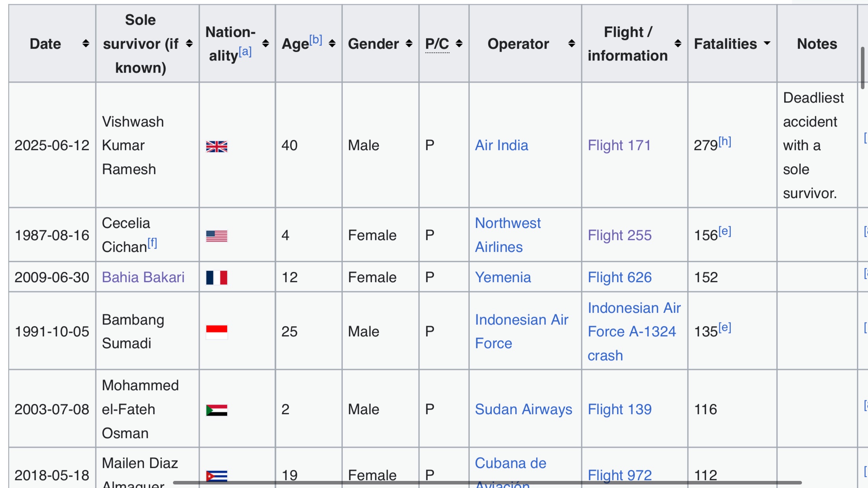Click the United States flag icon
The height and width of the screenshot is (488, 868).
[217, 236]
